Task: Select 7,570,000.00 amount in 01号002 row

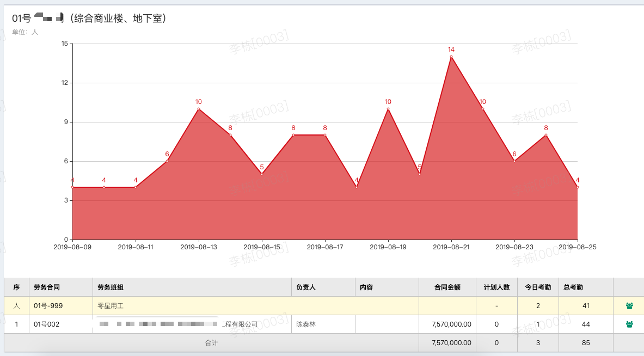Action: click(447, 324)
